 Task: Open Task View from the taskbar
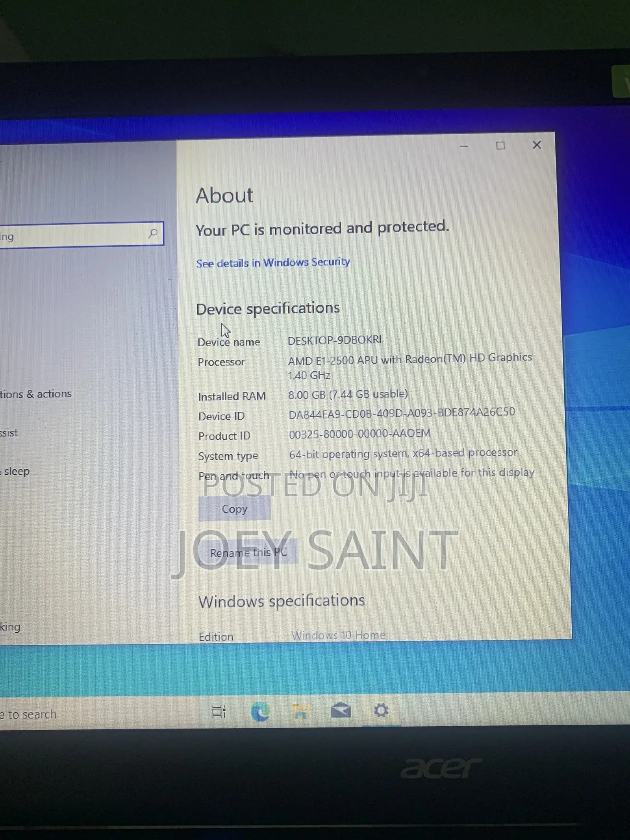[x=219, y=711]
